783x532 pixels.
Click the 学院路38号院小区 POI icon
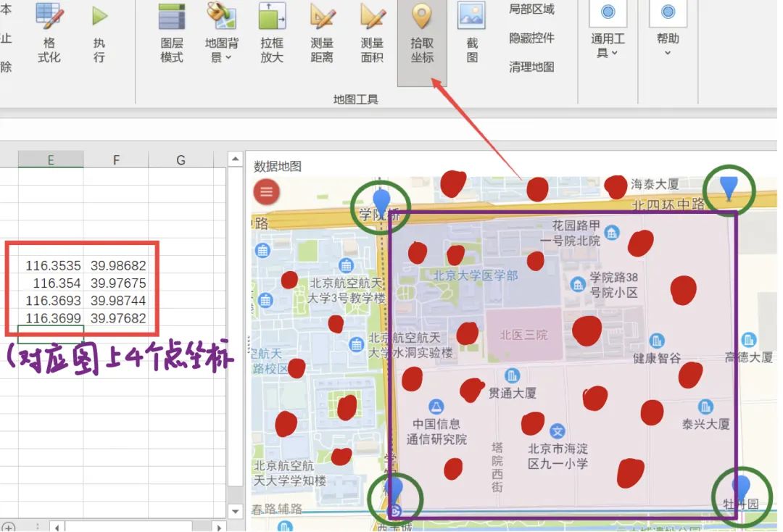[x=578, y=284]
